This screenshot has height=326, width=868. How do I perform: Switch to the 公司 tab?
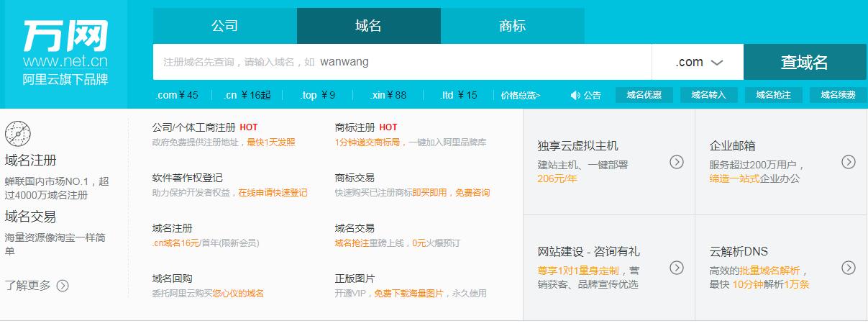point(224,26)
